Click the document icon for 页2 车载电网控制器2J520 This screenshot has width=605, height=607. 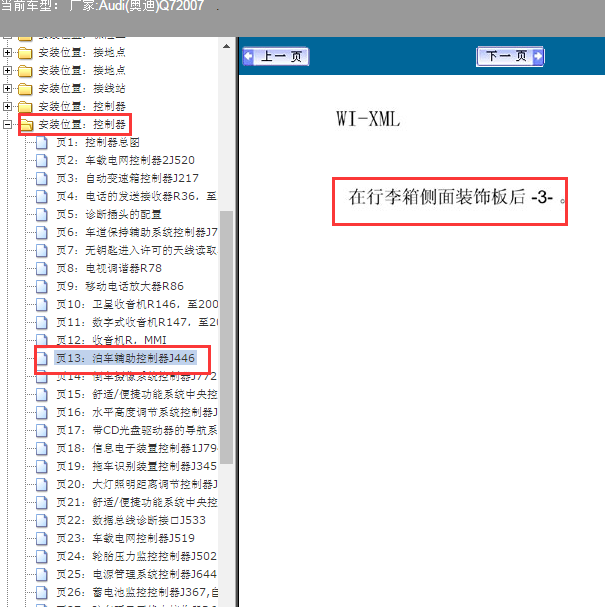(x=42, y=160)
